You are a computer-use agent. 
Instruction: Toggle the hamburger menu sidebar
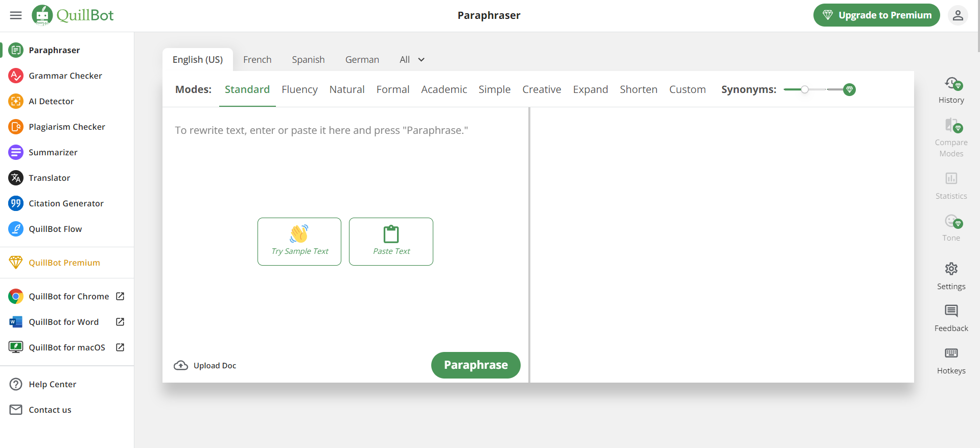point(16,15)
